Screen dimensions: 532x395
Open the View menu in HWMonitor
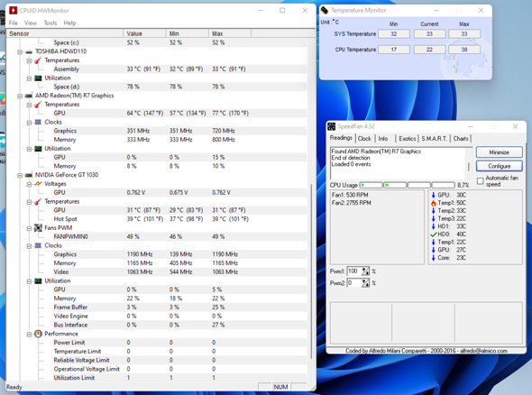(x=31, y=23)
